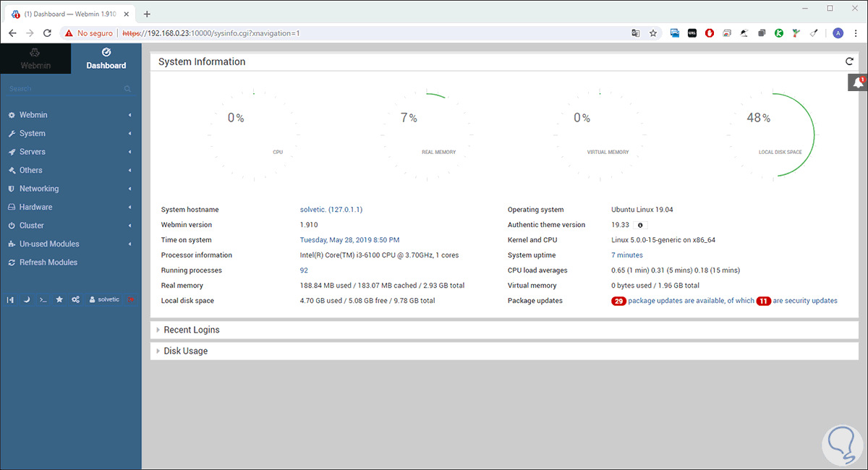The height and width of the screenshot is (470, 868).
Task: Open Chrome profile avatar A
Action: pos(838,33)
